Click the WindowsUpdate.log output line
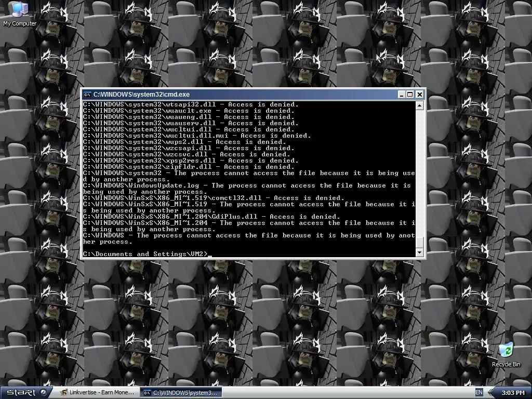 click(x=247, y=188)
